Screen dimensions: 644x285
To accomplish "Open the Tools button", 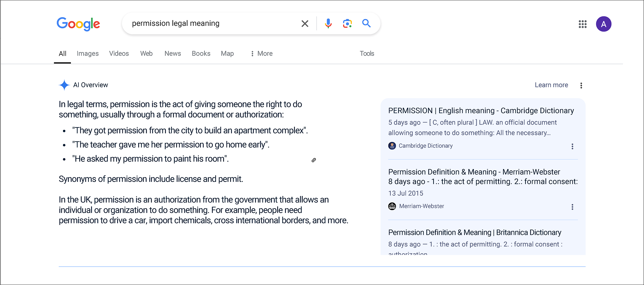I will pyautogui.click(x=367, y=53).
